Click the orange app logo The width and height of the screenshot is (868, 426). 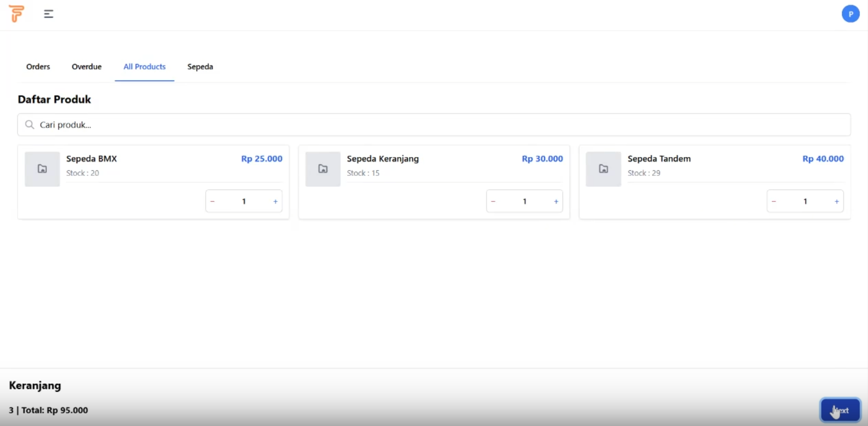coord(16,14)
